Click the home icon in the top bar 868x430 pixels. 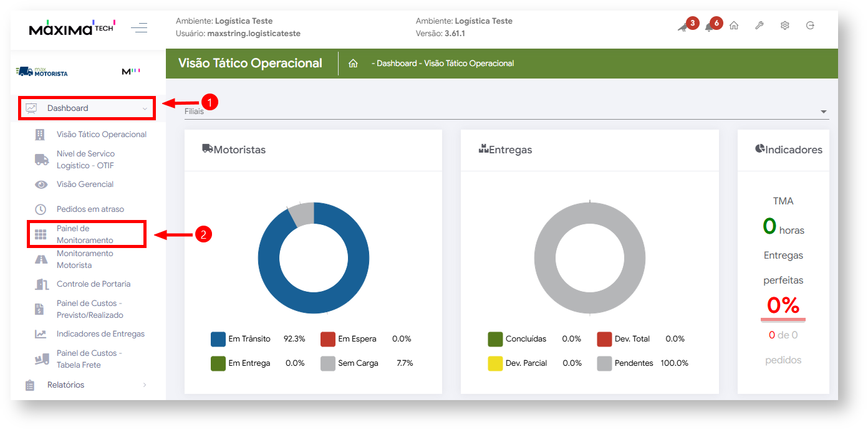(x=734, y=26)
